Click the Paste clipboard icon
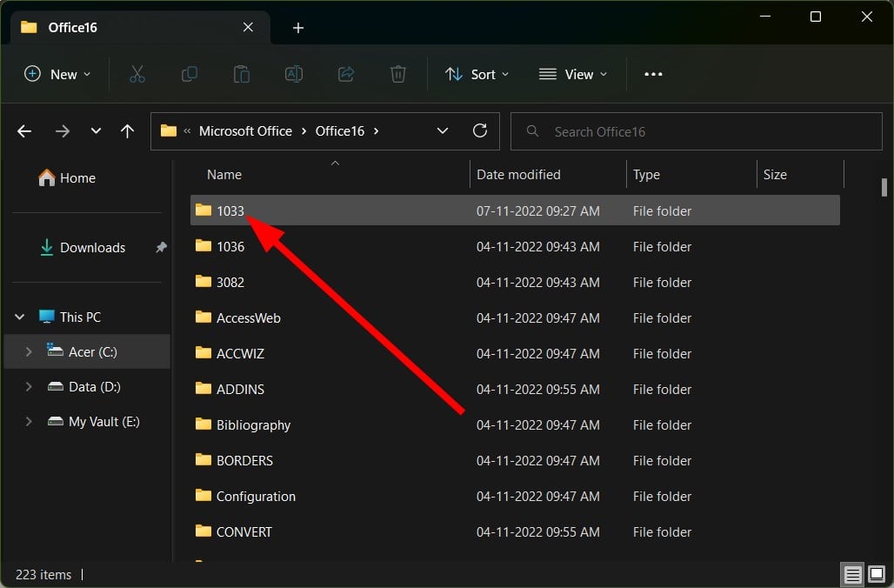Image resolution: width=894 pixels, height=588 pixels. [x=242, y=74]
